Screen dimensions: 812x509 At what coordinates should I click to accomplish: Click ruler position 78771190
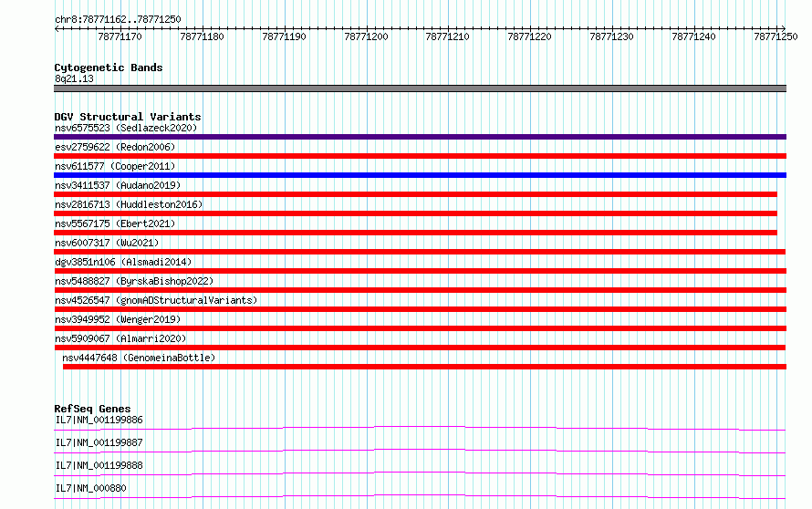284,36
